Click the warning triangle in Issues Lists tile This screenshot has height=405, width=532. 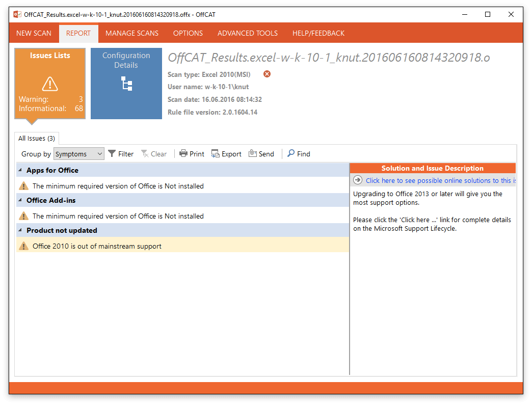50,84
